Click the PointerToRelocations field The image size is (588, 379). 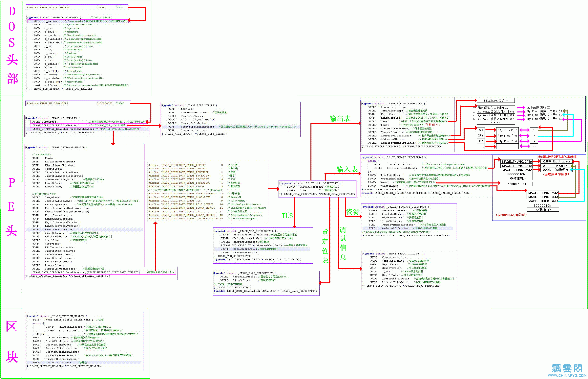(x=70, y=348)
